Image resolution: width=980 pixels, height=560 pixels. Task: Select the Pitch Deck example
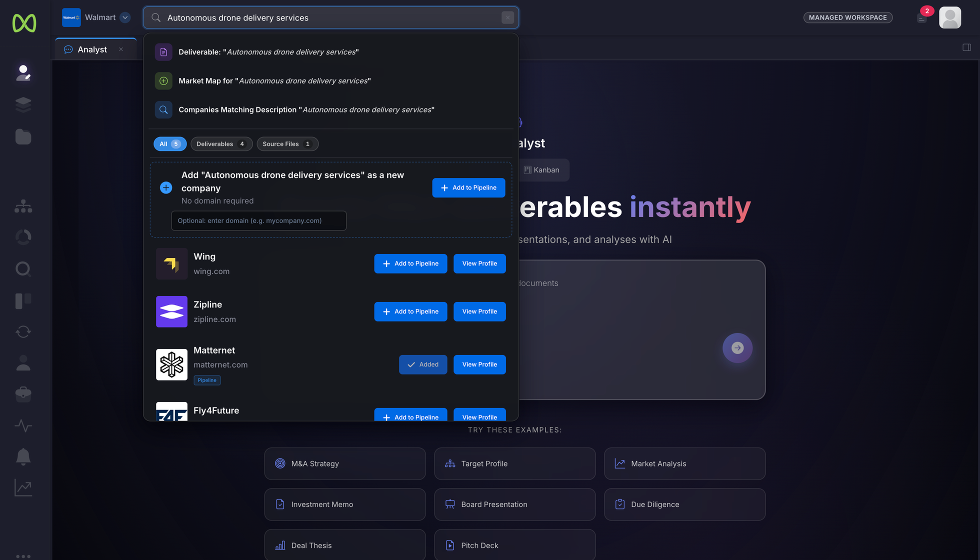[x=515, y=545]
